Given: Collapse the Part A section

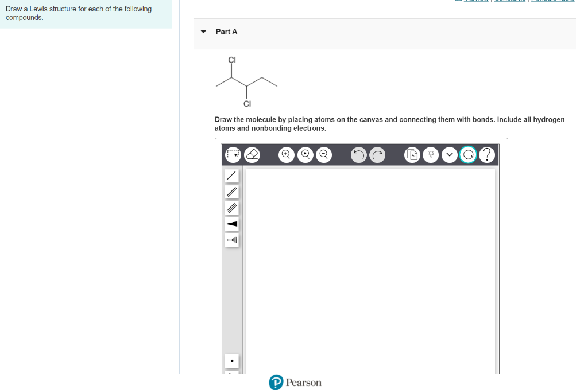Looking at the screenshot, I should tap(203, 32).
